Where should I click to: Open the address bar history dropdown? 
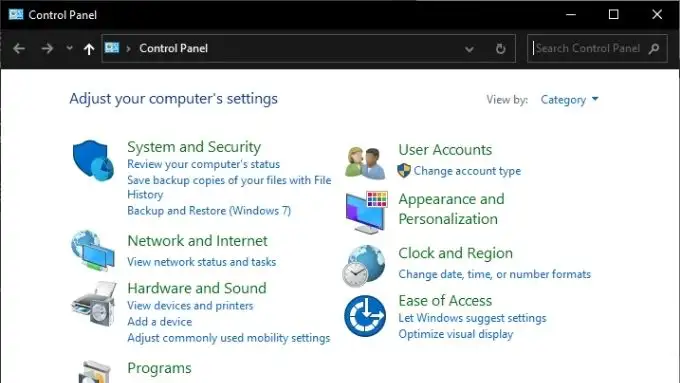469,49
